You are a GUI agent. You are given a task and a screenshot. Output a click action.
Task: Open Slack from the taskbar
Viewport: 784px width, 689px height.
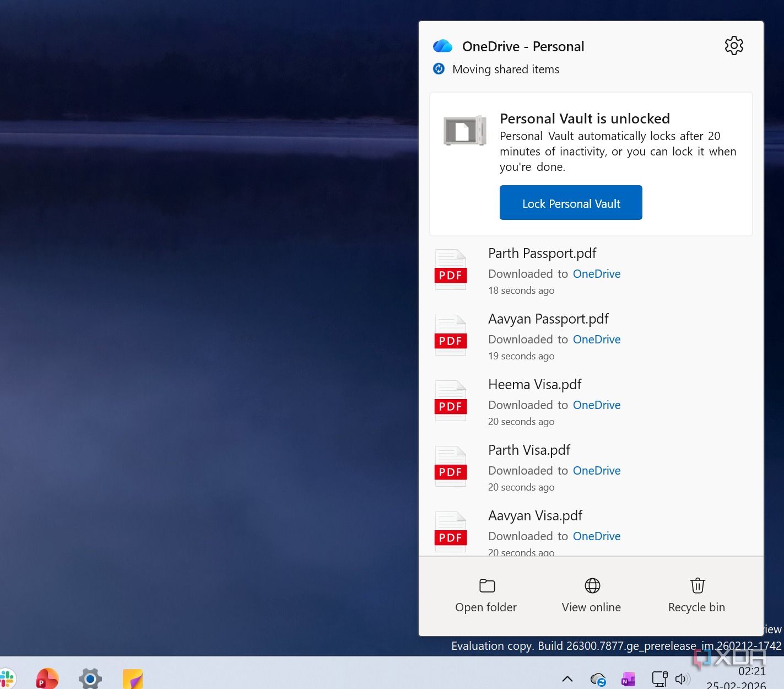[x=7, y=679]
